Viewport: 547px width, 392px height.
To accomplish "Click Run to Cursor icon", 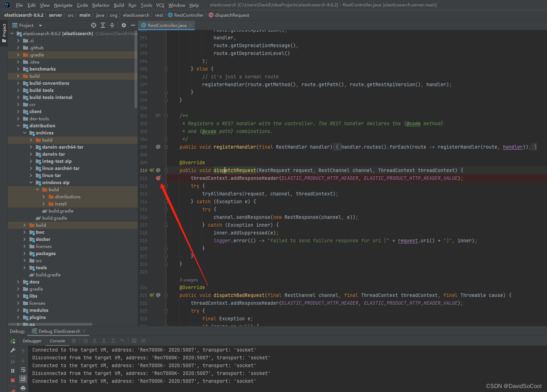I will [122, 341].
